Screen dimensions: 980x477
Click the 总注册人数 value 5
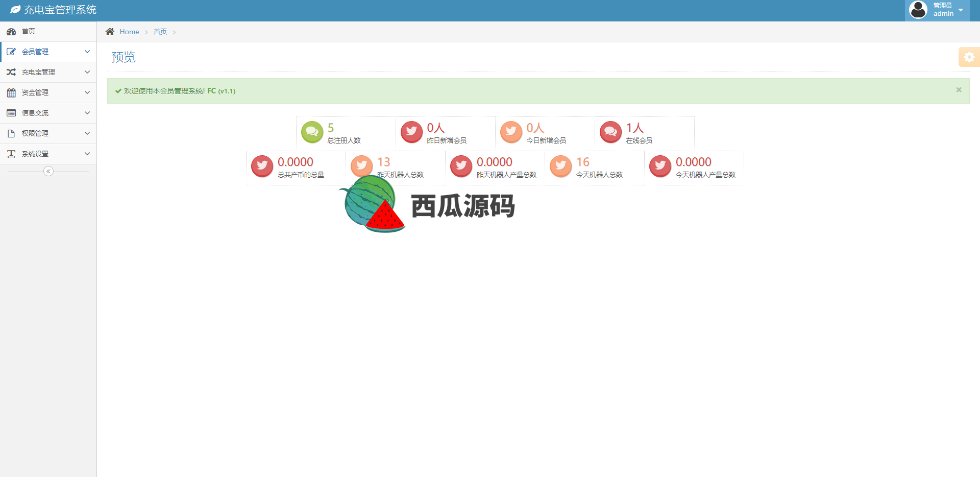(x=331, y=128)
